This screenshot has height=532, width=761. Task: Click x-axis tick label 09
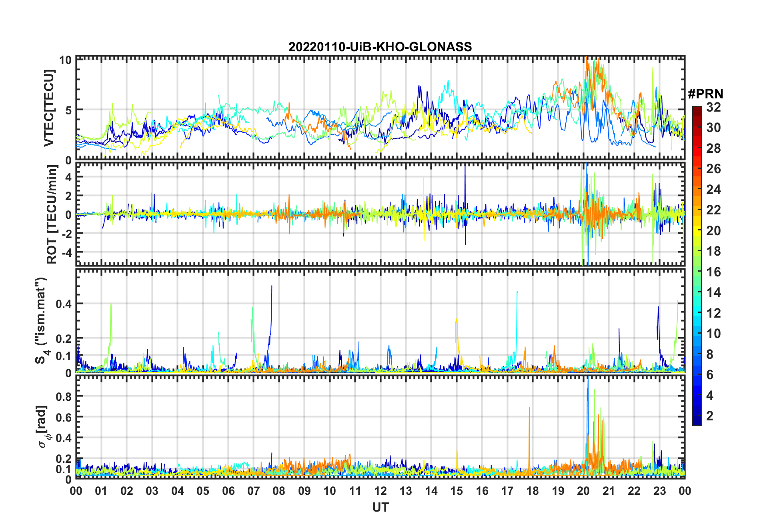coord(304,491)
